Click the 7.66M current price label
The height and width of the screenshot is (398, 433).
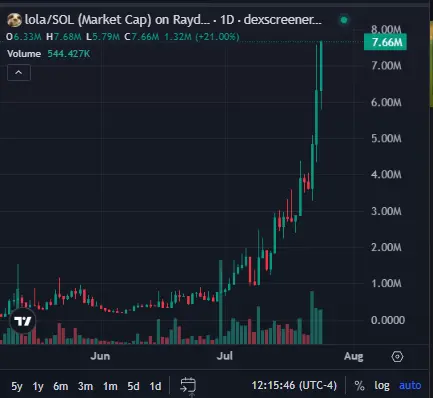(x=385, y=42)
